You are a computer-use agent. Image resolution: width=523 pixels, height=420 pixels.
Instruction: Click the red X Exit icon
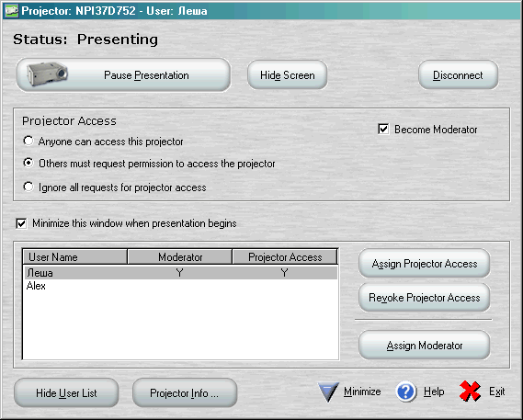pyautogui.click(x=470, y=391)
